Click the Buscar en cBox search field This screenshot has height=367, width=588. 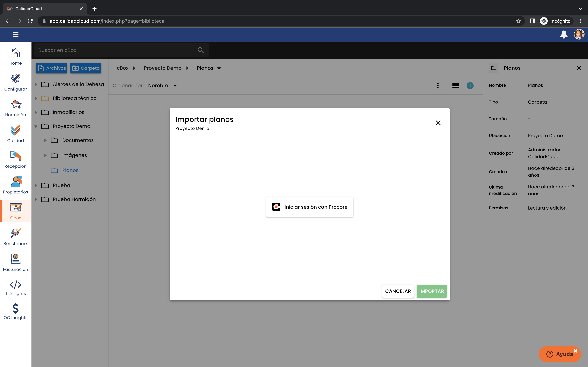click(121, 50)
